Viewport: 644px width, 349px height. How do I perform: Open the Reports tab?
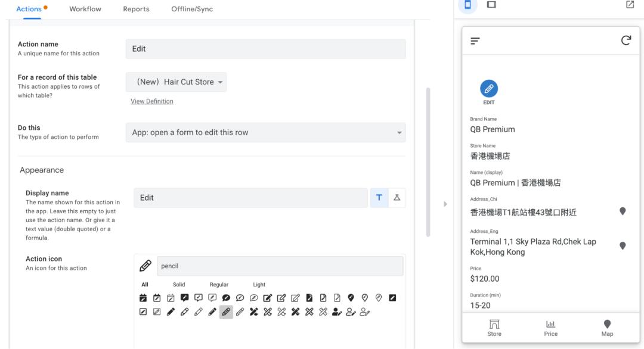pyautogui.click(x=136, y=8)
